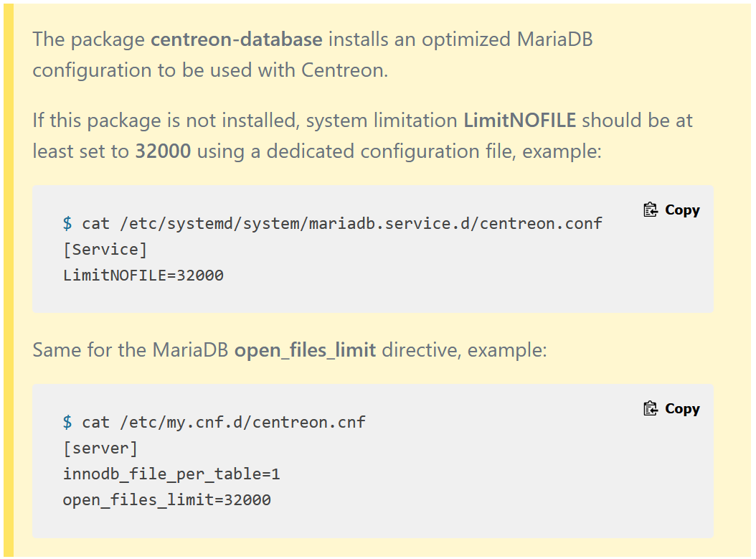Click the [Service] line in the first code block
The height and width of the screenshot is (559, 756).
tap(105, 249)
